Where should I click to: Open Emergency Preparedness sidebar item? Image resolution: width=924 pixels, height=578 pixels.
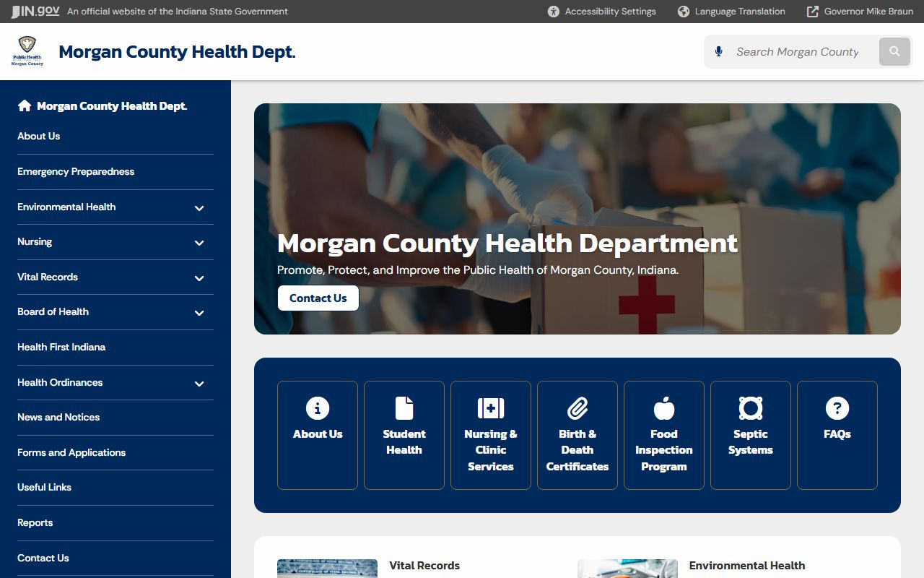tap(76, 171)
